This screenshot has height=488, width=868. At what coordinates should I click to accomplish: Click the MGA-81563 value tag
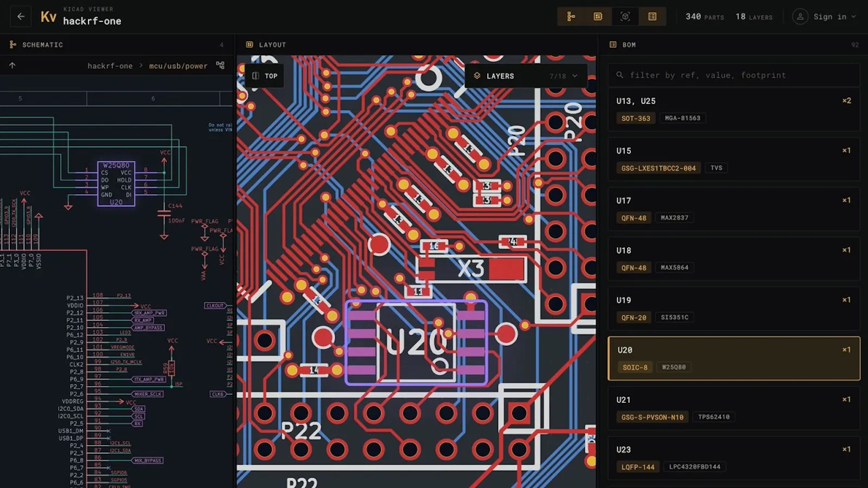pyautogui.click(x=682, y=118)
